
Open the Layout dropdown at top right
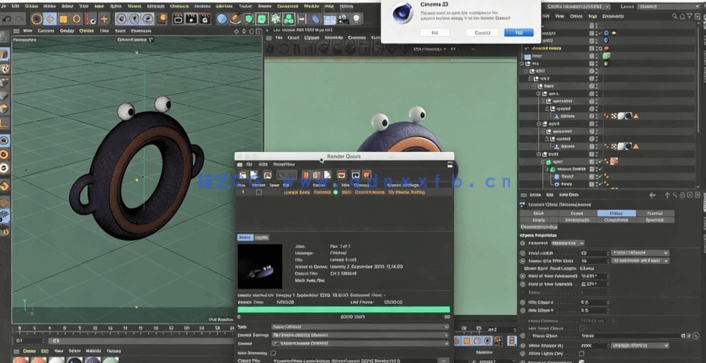point(670,6)
